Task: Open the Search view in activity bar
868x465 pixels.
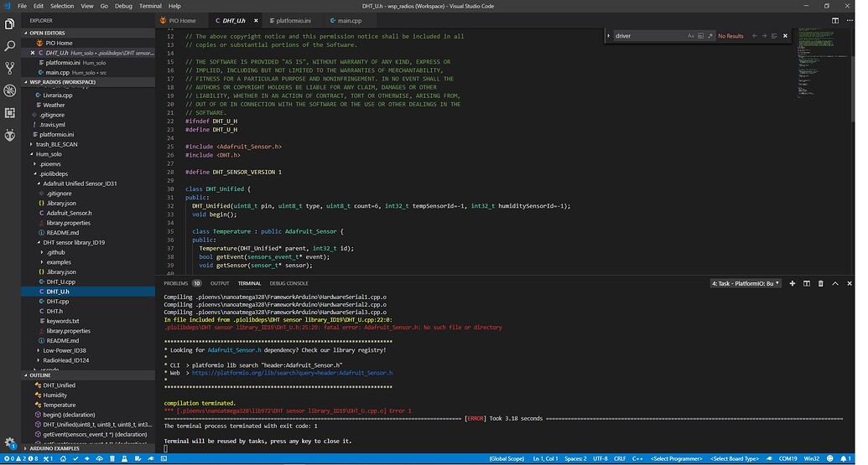Action: pyautogui.click(x=10, y=46)
